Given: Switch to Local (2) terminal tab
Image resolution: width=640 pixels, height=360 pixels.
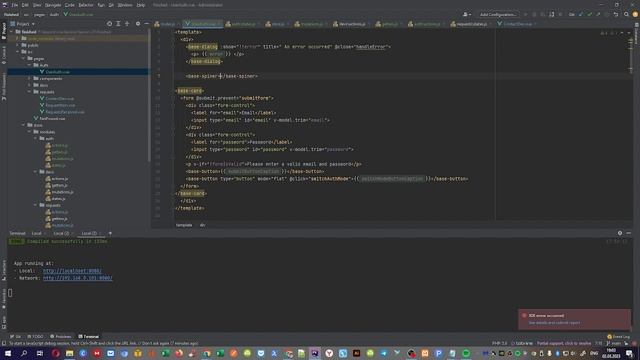Looking at the screenshot, I should coord(61,233).
